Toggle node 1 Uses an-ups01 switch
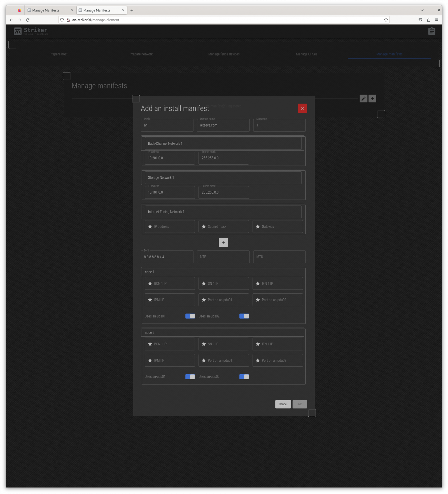This screenshot has height=494, width=448. pyautogui.click(x=190, y=316)
